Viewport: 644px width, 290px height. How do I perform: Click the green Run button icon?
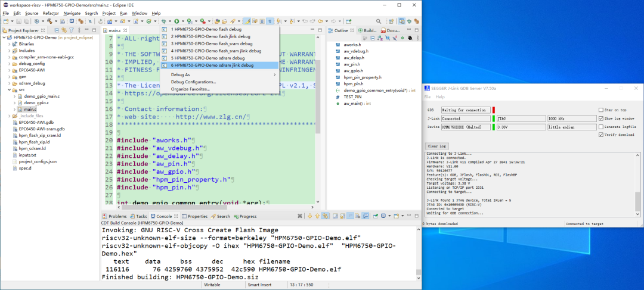(177, 21)
